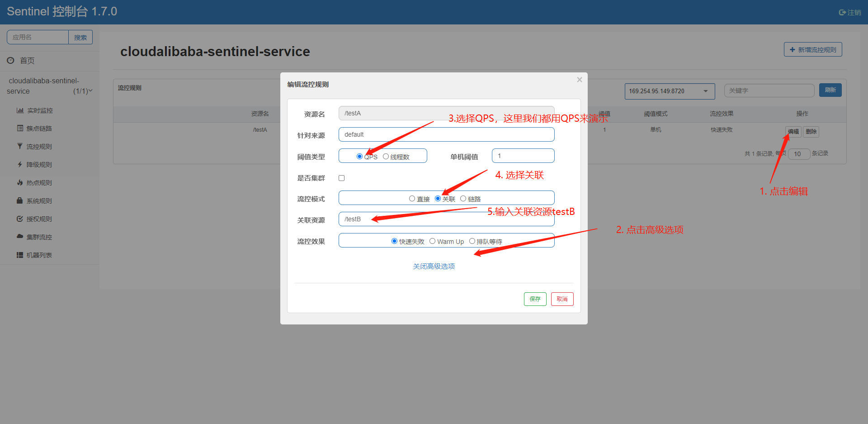Focus the 关联资源 /testB field
The image size is (868, 424).
446,219
